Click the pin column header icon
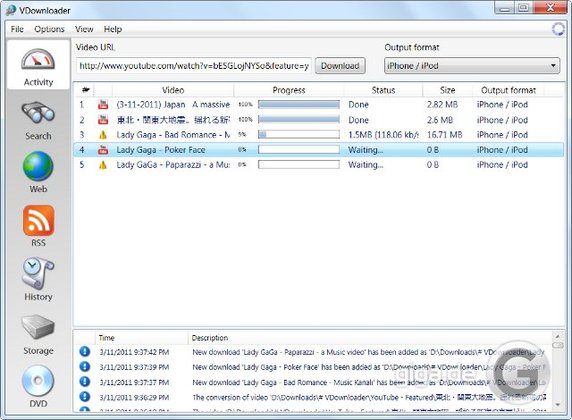This screenshot has width=572, height=420. tap(86, 90)
